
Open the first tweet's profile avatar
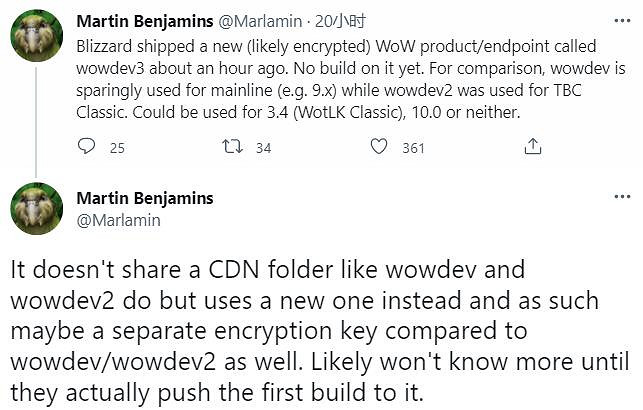37,43
